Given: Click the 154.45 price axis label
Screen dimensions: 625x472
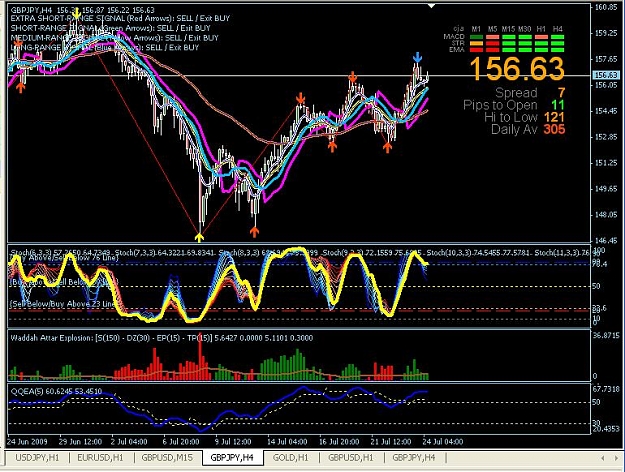Looking at the screenshot, I should point(606,111).
